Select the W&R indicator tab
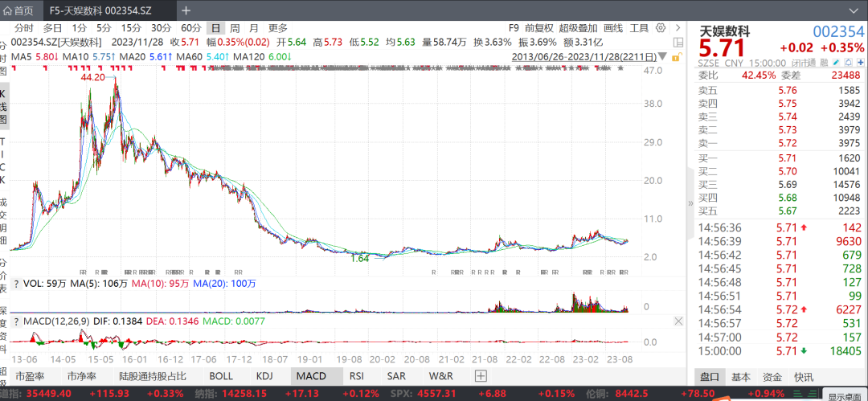The width and height of the screenshot is (868, 401). [441, 376]
